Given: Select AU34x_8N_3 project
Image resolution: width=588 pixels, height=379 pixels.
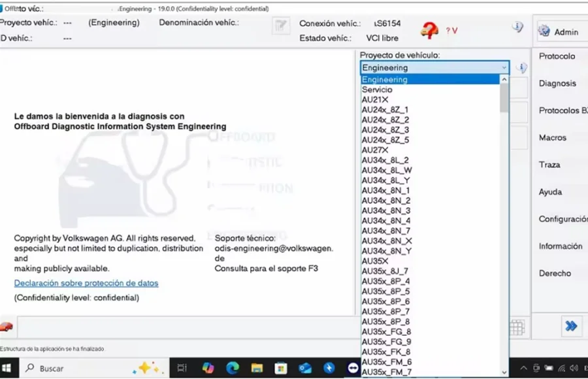Looking at the screenshot, I should coord(430,211).
